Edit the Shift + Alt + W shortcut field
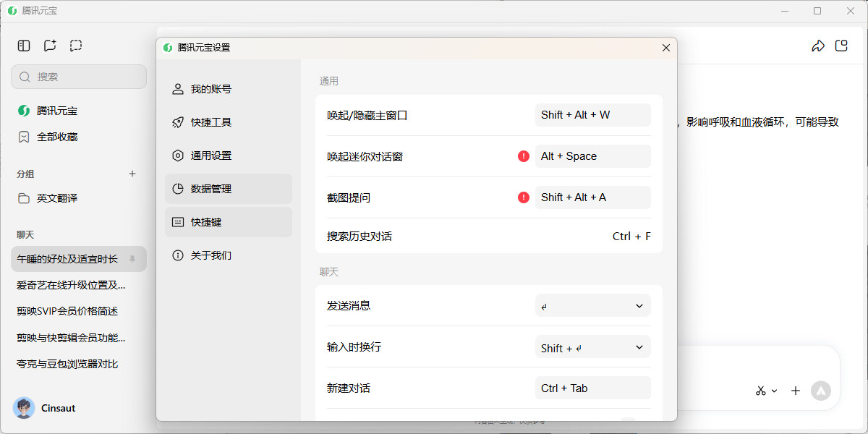 click(593, 115)
